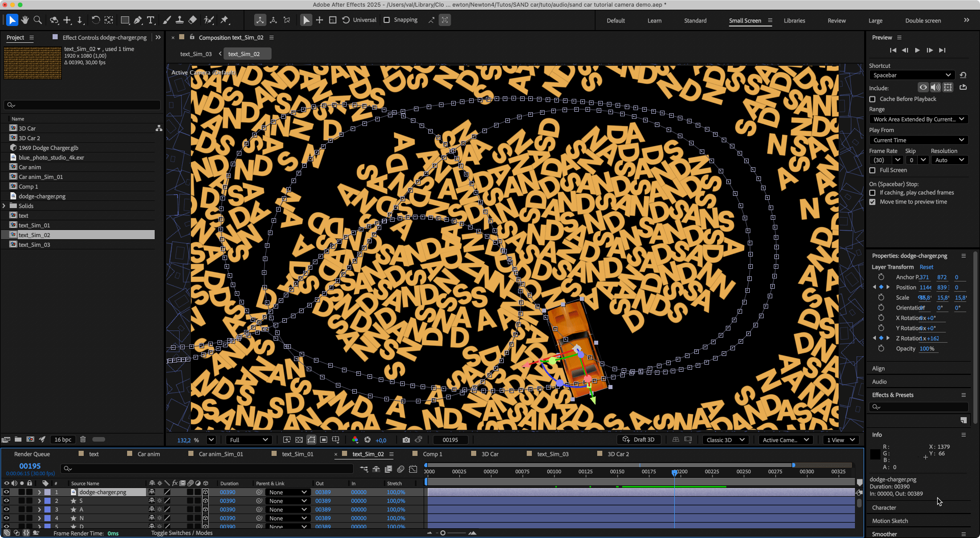Viewport: 980px width, 538px height.
Task: Switch to the Car anim timeline tab
Action: click(x=149, y=454)
